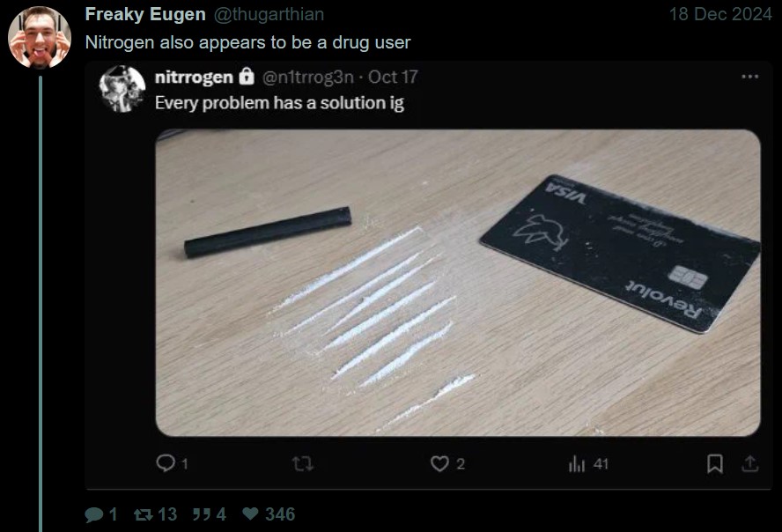Open the @n1trrog3n handle link
The width and height of the screenshot is (782, 532).
tap(307, 77)
